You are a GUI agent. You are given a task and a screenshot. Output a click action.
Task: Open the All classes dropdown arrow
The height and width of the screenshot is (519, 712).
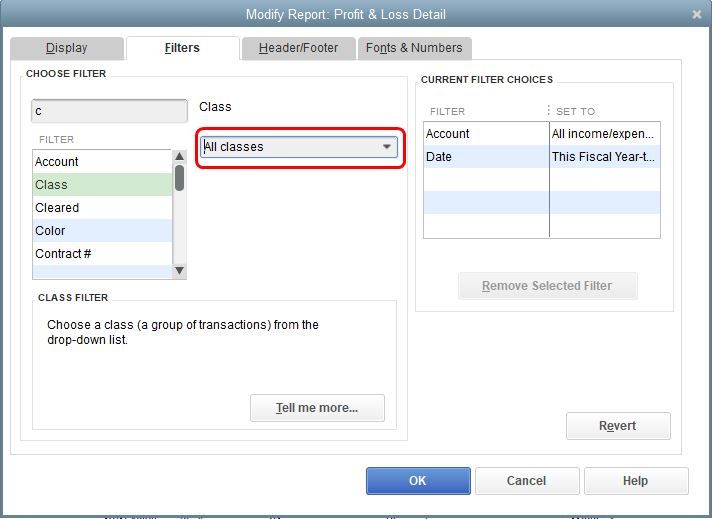(x=386, y=147)
